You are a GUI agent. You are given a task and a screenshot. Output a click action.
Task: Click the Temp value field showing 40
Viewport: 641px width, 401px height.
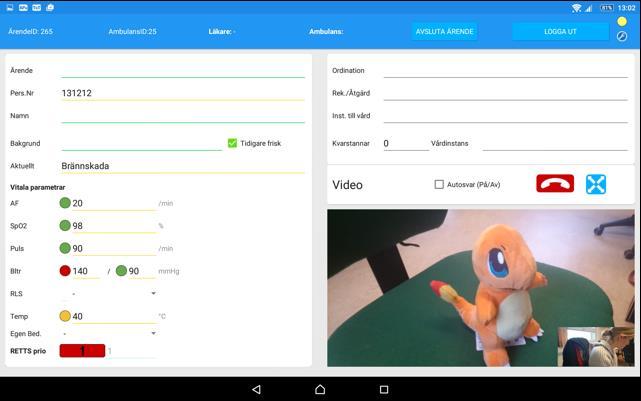pos(114,316)
